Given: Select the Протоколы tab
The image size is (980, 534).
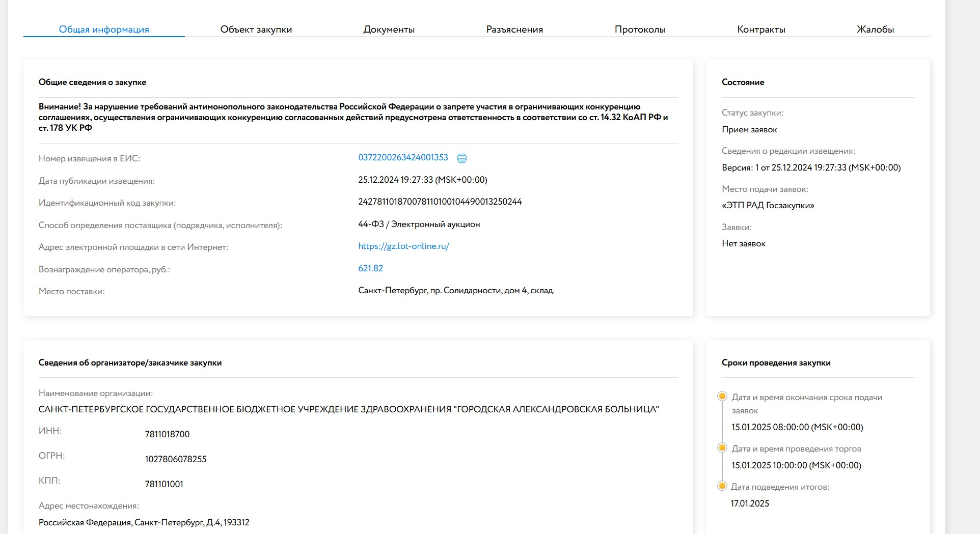Looking at the screenshot, I should click(640, 30).
